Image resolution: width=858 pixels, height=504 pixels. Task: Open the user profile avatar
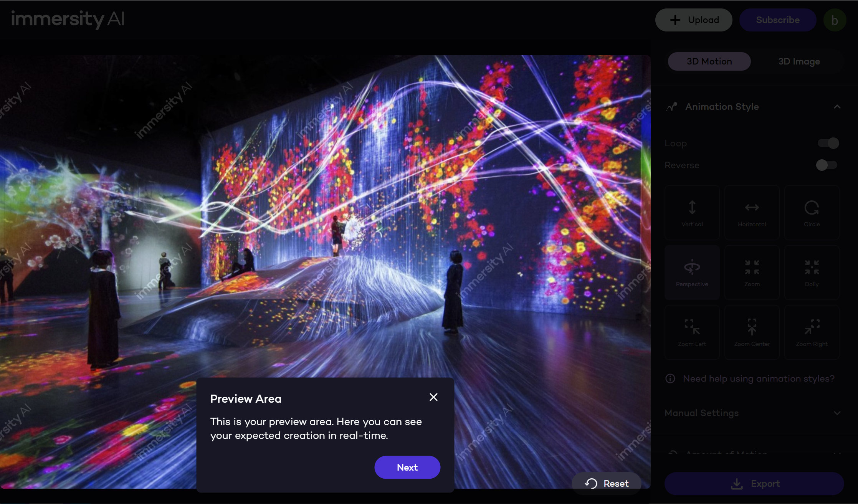(x=835, y=20)
